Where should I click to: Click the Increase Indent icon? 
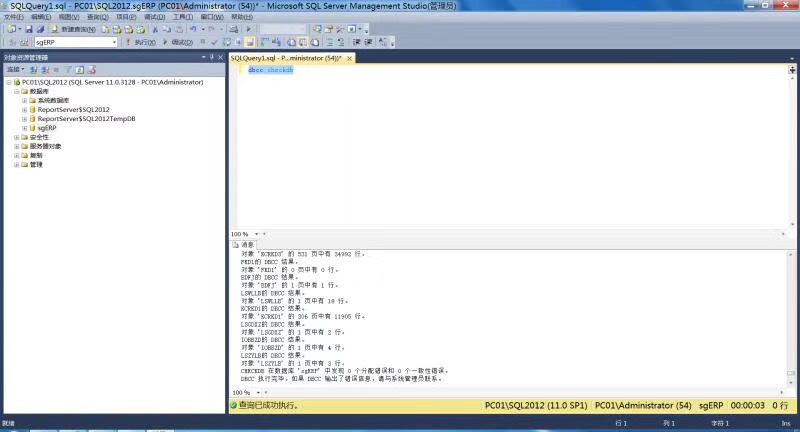[368, 42]
